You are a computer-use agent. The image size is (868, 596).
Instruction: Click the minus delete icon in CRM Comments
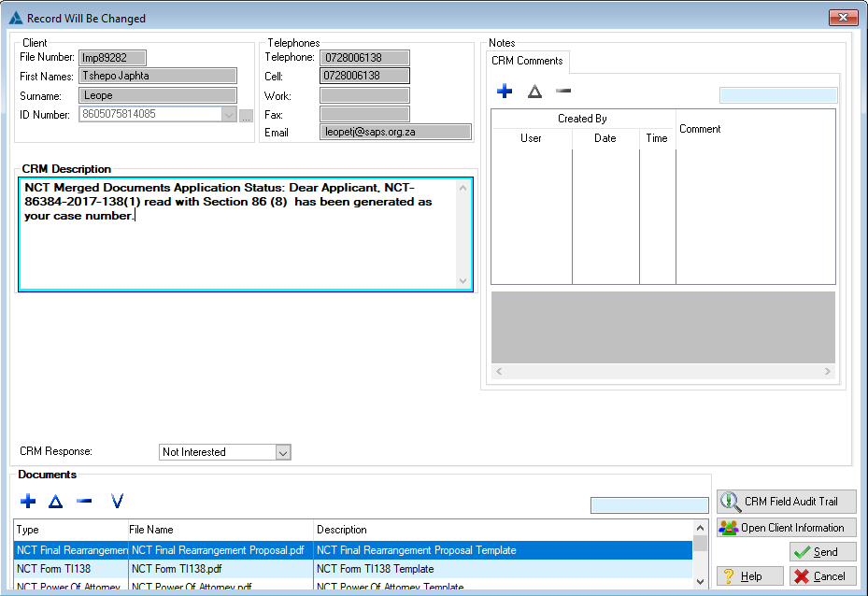pyautogui.click(x=563, y=92)
